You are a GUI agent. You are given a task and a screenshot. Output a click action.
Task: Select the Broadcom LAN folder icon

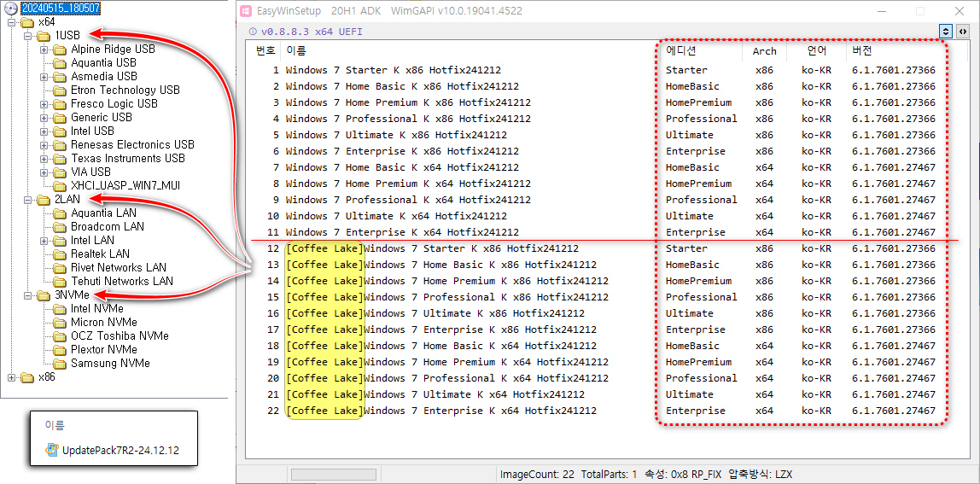pyautogui.click(x=60, y=227)
